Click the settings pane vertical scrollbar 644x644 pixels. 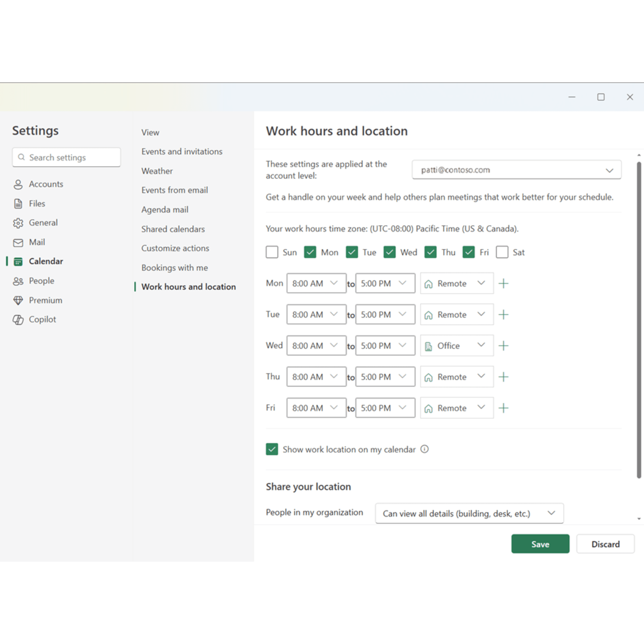click(639, 320)
